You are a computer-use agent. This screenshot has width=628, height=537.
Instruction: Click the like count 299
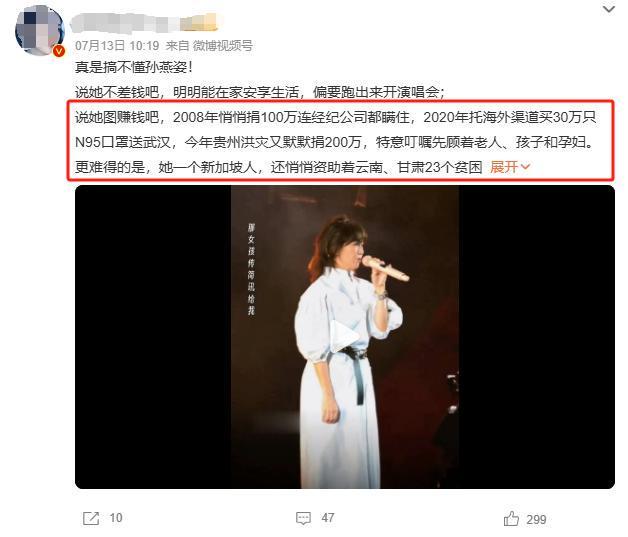click(536, 520)
